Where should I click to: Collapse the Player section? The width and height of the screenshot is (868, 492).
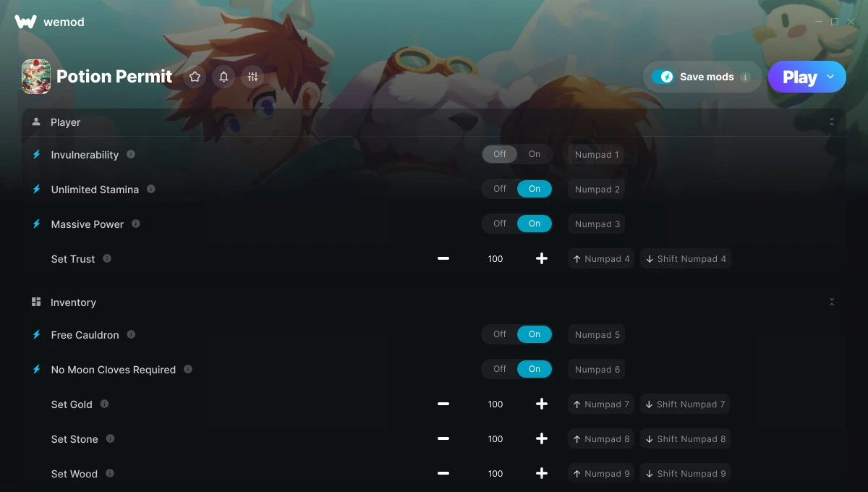(x=832, y=122)
